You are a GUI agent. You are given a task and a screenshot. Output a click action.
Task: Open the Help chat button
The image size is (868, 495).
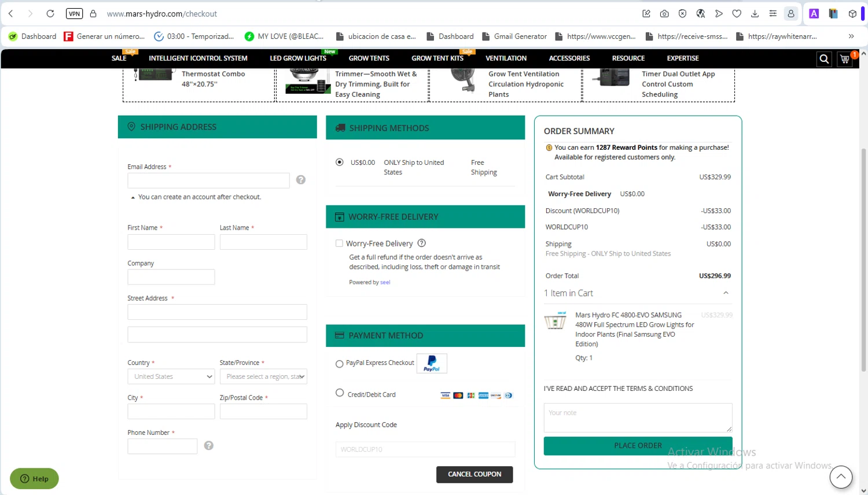pyautogui.click(x=34, y=479)
